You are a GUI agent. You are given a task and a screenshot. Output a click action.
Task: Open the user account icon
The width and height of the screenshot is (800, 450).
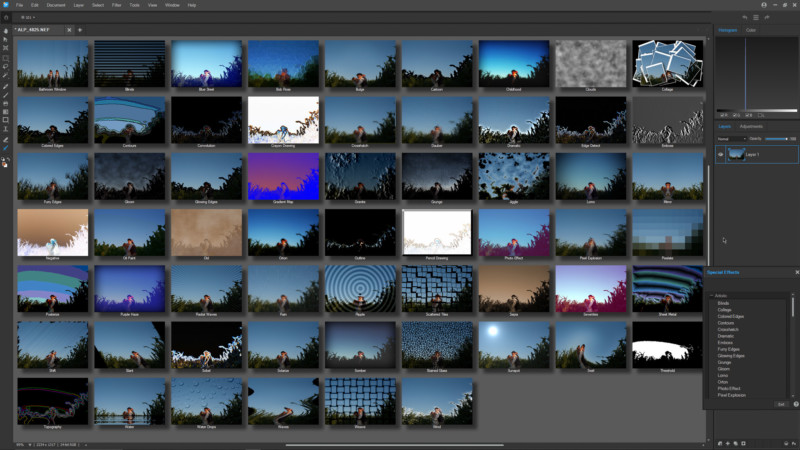(764, 5)
